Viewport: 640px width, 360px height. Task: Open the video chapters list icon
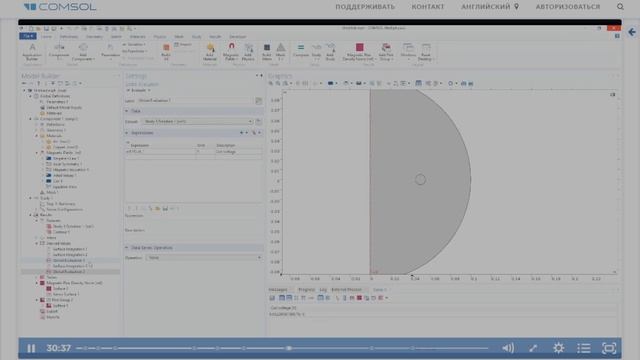(584, 348)
